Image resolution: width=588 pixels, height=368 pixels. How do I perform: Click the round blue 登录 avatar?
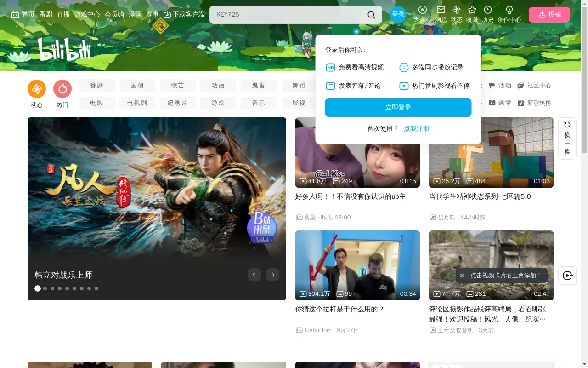(x=398, y=15)
